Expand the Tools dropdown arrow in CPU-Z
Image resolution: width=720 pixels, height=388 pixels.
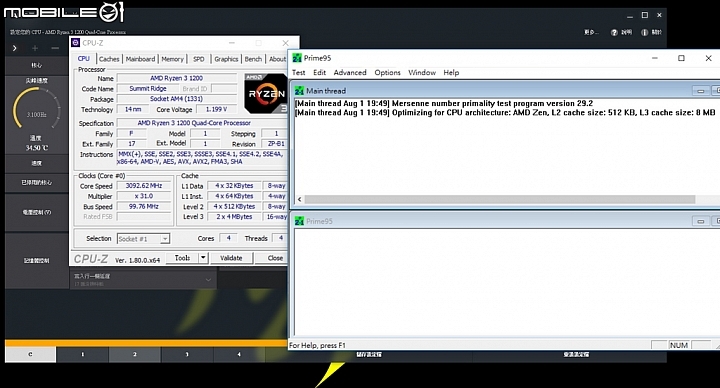pos(203,258)
